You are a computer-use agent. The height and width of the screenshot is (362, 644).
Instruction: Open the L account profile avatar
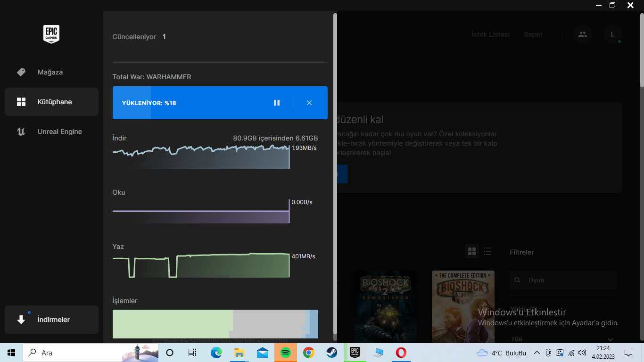coord(613,34)
